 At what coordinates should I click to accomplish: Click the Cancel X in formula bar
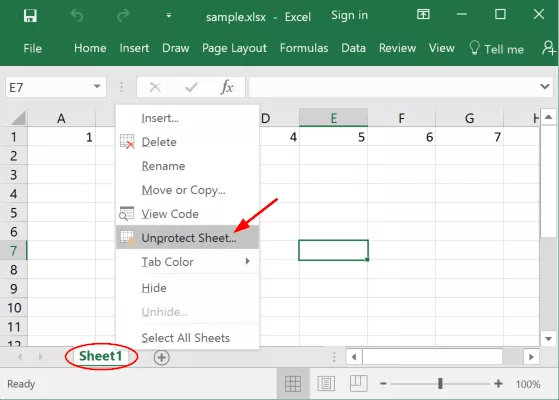[x=155, y=87]
